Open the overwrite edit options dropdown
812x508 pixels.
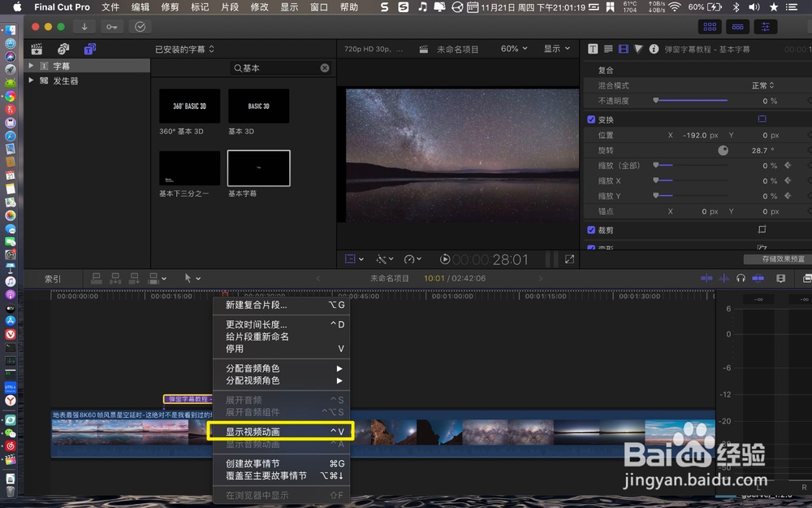(x=158, y=278)
